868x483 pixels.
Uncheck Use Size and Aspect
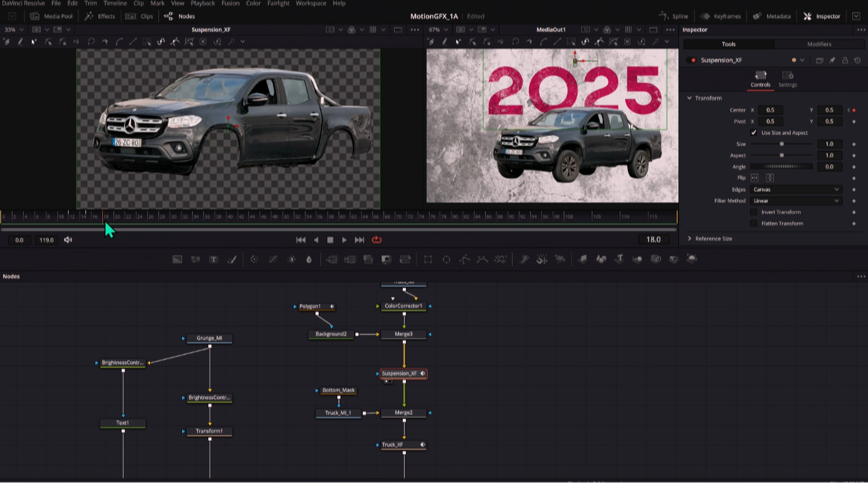[x=754, y=133]
